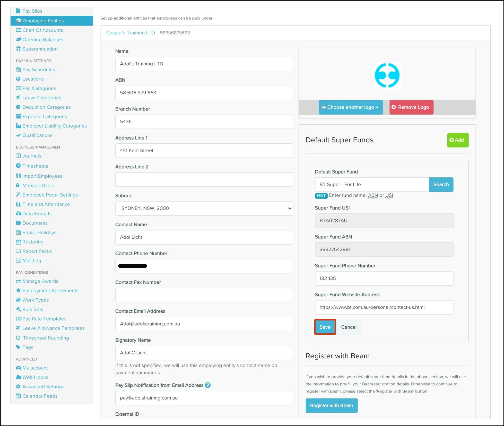Click the Superannuation lifebuoy icon in sidebar
The width and height of the screenshot is (504, 426).
(18, 49)
